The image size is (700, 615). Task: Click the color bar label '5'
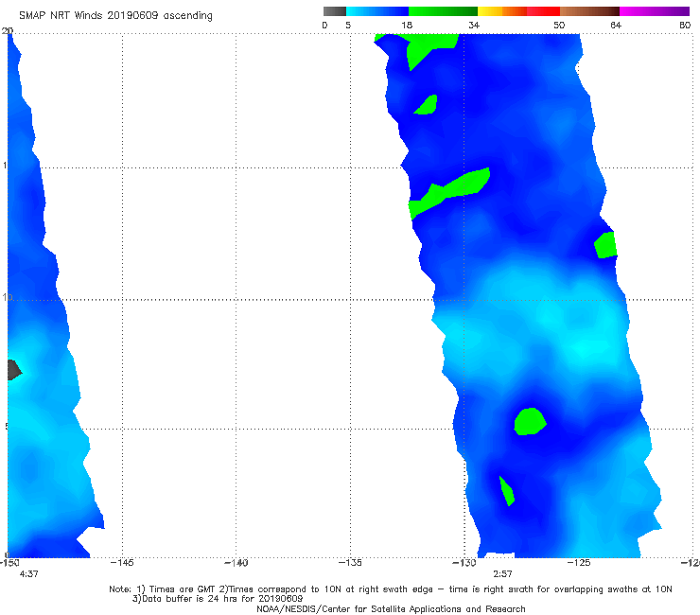point(348,26)
